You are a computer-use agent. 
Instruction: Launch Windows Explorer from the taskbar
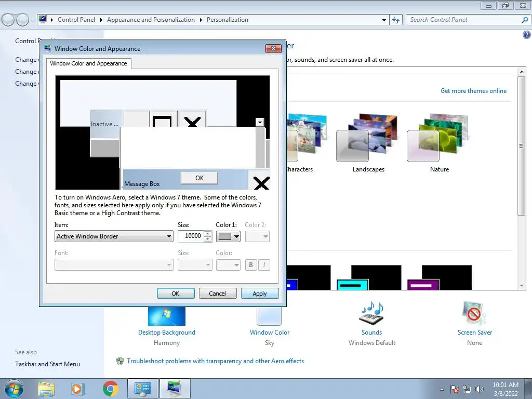point(46,389)
